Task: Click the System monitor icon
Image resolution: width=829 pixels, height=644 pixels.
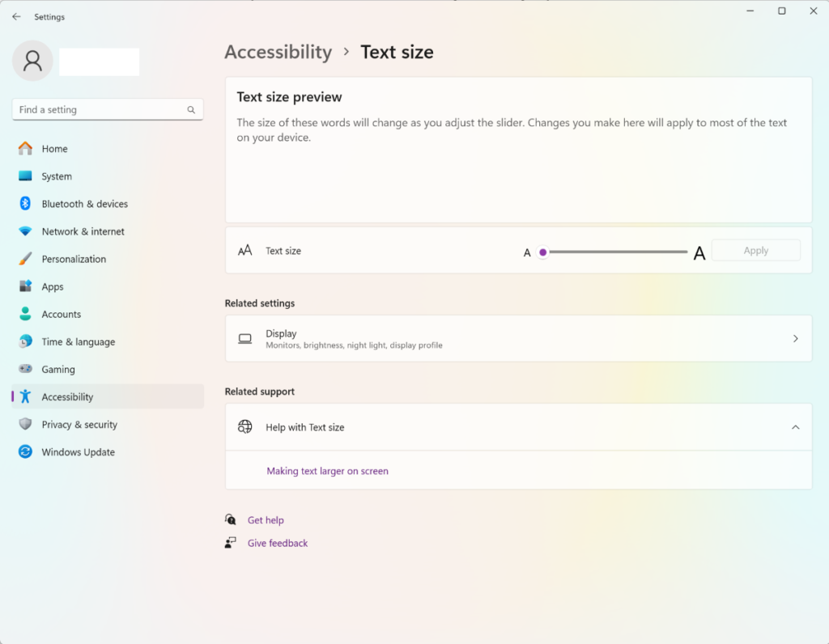Action: (x=25, y=176)
